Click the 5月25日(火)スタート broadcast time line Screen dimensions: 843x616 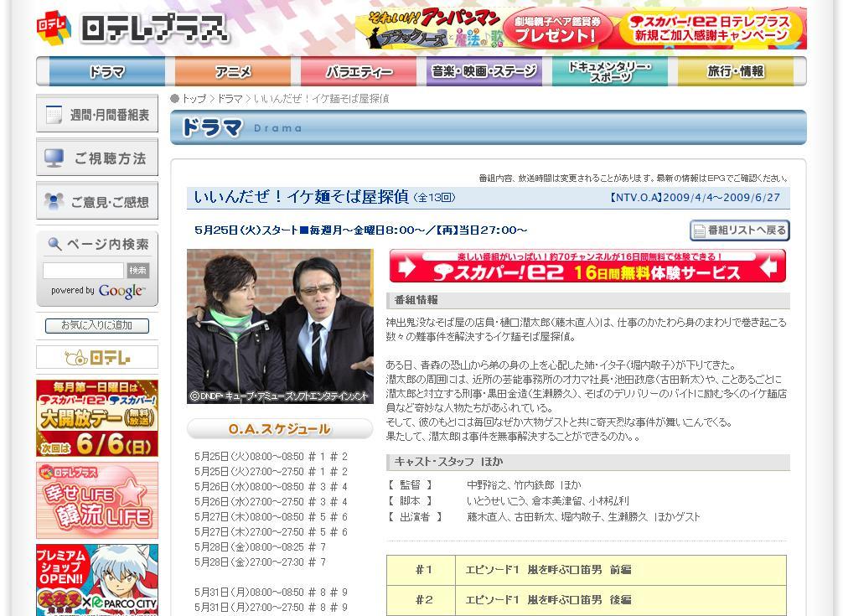(x=361, y=230)
